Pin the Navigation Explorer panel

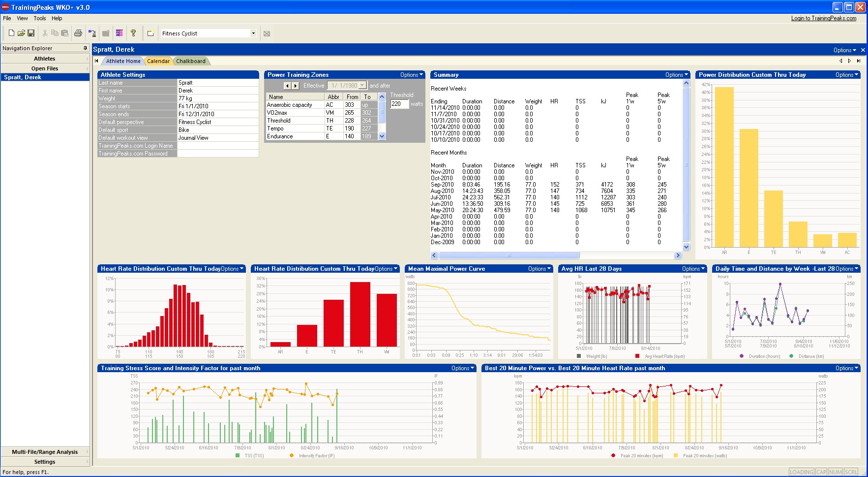85,48
